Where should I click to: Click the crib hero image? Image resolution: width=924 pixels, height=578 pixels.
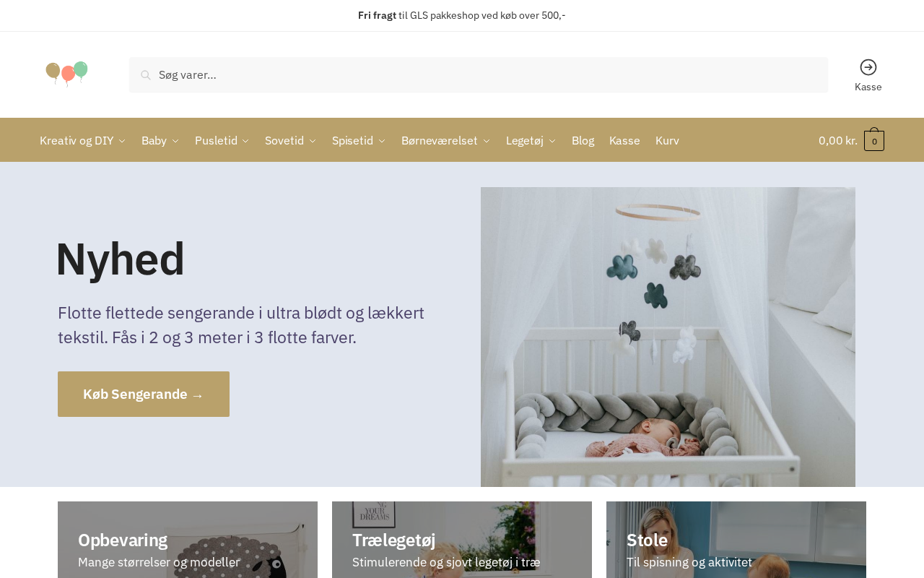click(668, 337)
